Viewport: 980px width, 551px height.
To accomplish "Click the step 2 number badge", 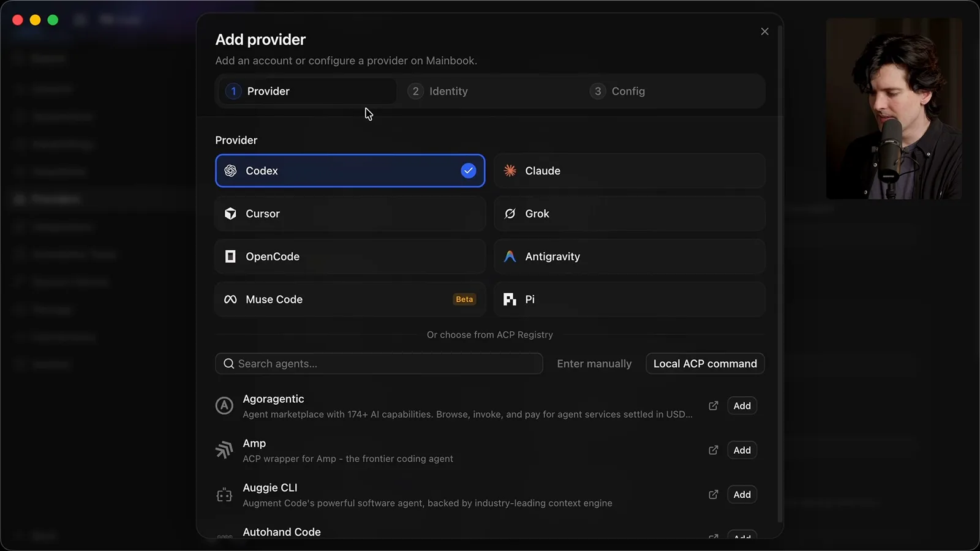I will pos(416,91).
